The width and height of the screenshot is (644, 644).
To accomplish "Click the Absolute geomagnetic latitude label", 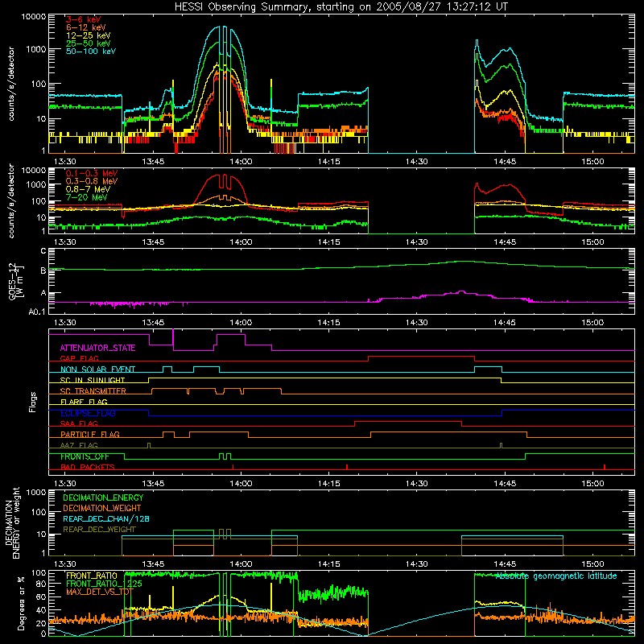I will [x=556, y=576].
